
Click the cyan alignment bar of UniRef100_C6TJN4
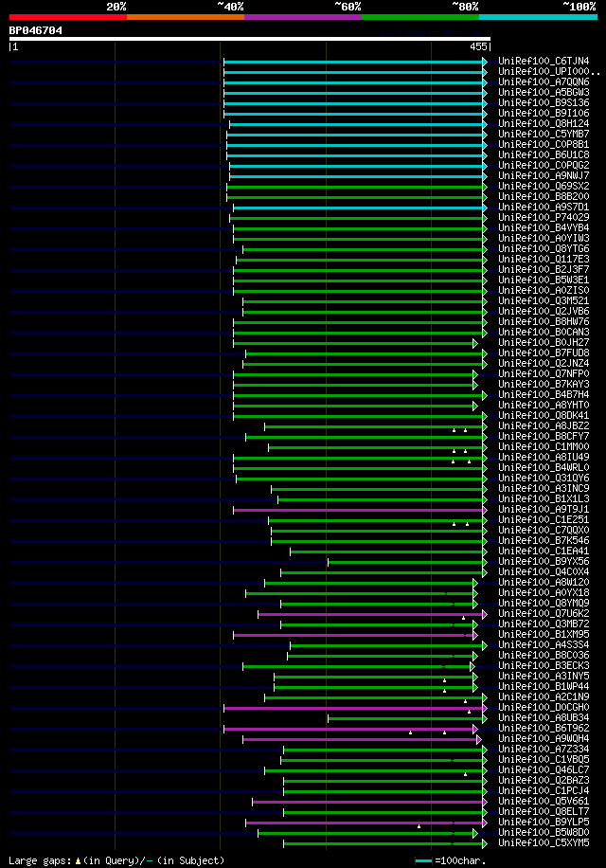point(354,62)
